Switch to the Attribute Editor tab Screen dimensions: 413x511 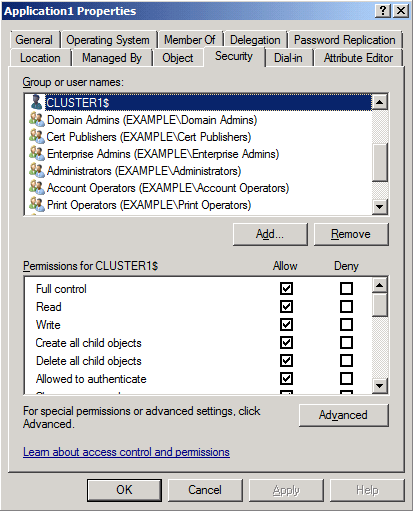[358, 58]
